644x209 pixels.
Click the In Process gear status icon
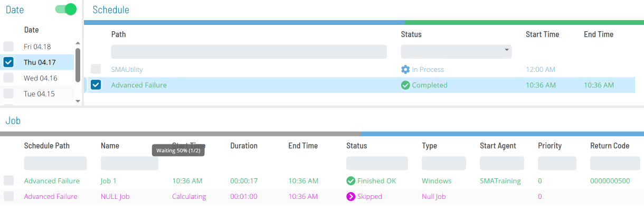405,69
